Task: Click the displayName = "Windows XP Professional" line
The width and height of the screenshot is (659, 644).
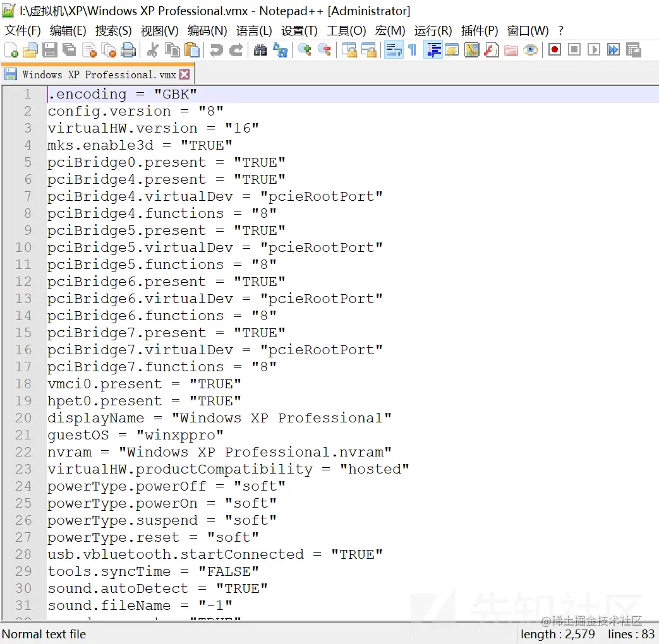Action: (x=219, y=418)
